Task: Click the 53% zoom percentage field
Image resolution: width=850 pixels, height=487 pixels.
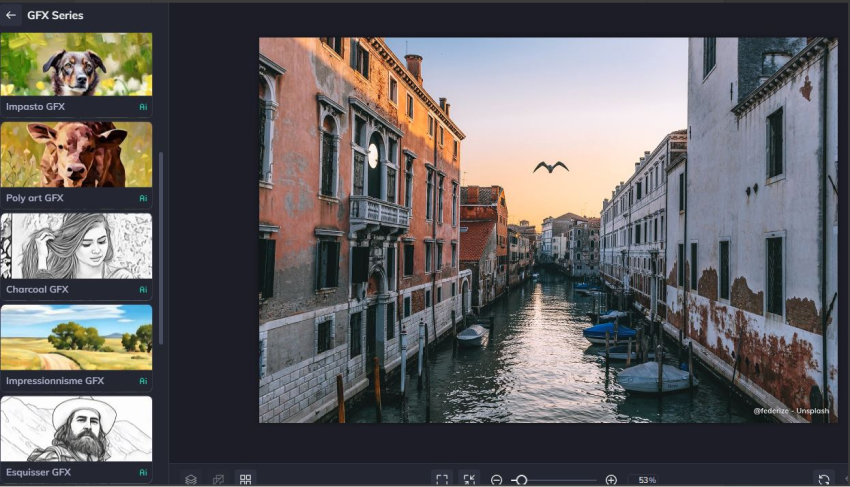Action: 647,480
